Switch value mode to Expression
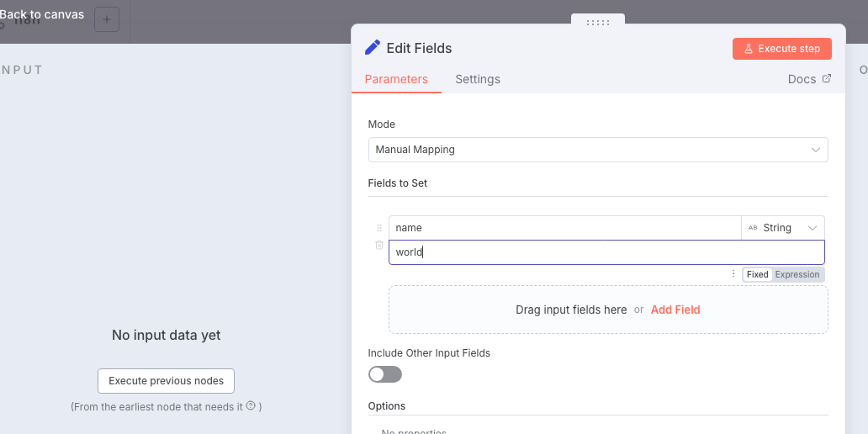Image resolution: width=868 pixels, height=434 pixels. (x=797, y=274)
